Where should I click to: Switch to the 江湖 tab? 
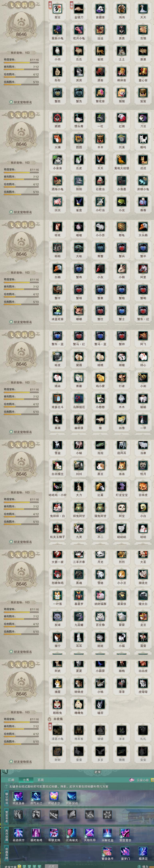pyautogui.click(x=11, y=780)
